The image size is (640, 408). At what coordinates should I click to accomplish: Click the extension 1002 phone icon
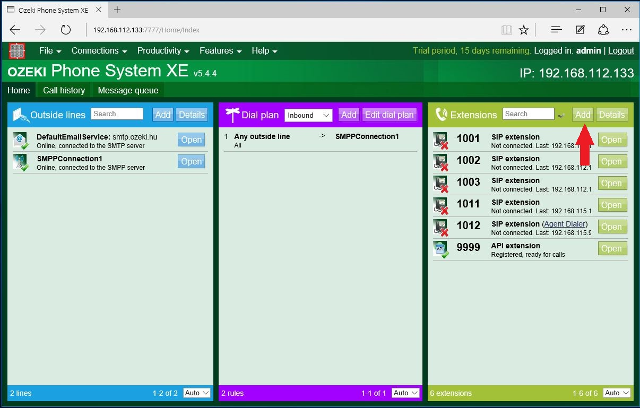440,162
